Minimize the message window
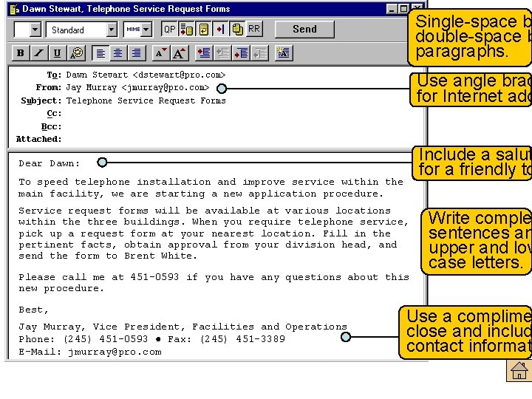 coord(392,9)
